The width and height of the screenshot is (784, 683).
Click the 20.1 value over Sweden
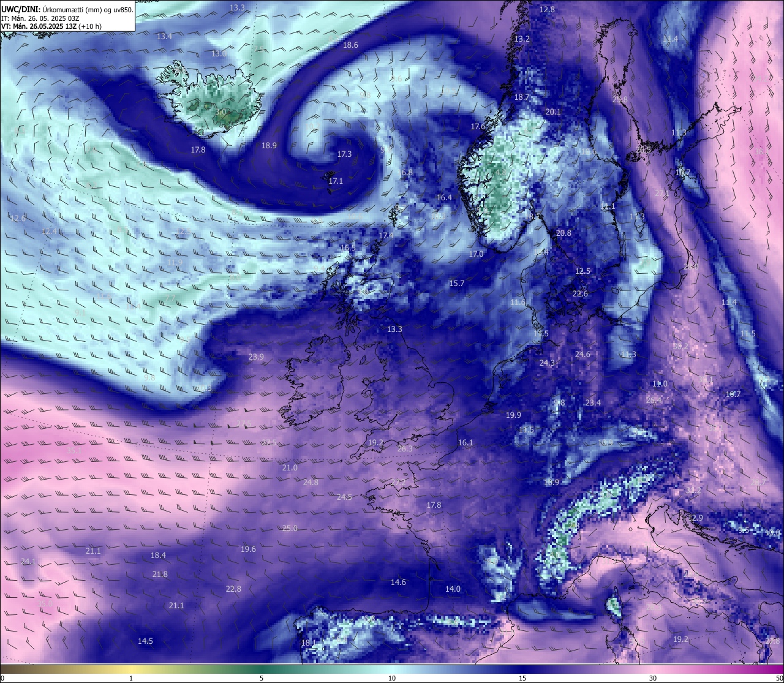[x=553, y=112]
